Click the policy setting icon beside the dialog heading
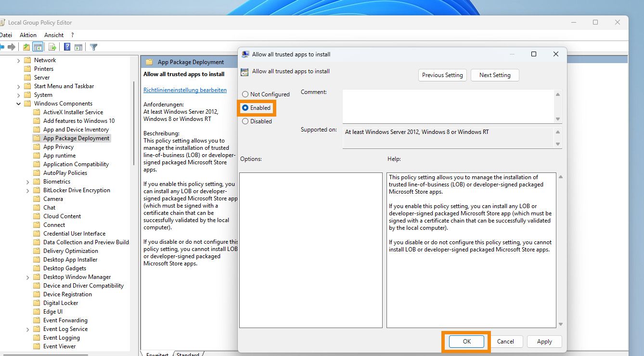Screen dimensions: 644x356 (x=245, y=72)
